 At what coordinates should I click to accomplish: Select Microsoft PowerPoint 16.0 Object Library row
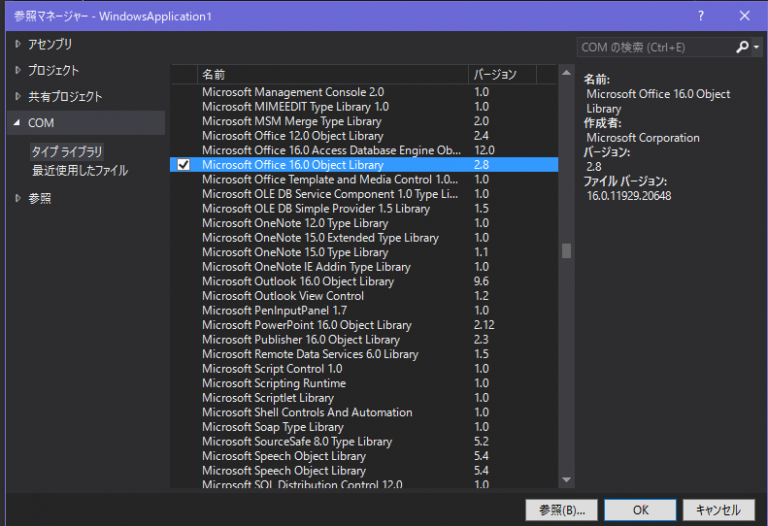(x=306, y=325)
